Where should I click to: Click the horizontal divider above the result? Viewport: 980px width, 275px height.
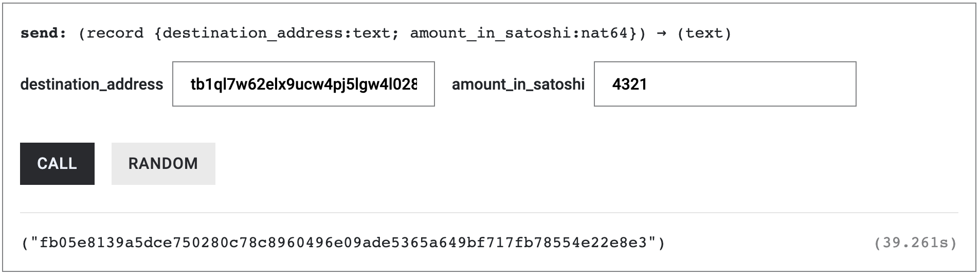[x=488, y=213]
